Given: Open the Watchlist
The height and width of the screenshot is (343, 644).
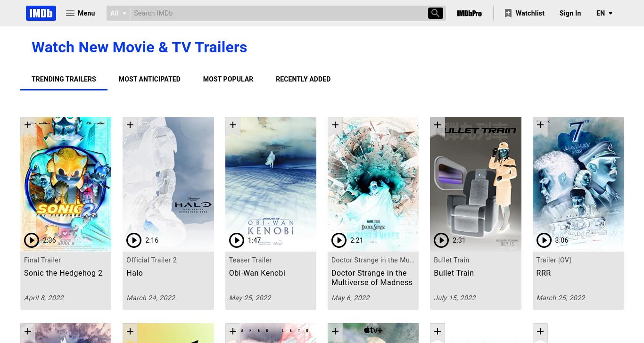Looking at the screenshot, I should [524, 13].
